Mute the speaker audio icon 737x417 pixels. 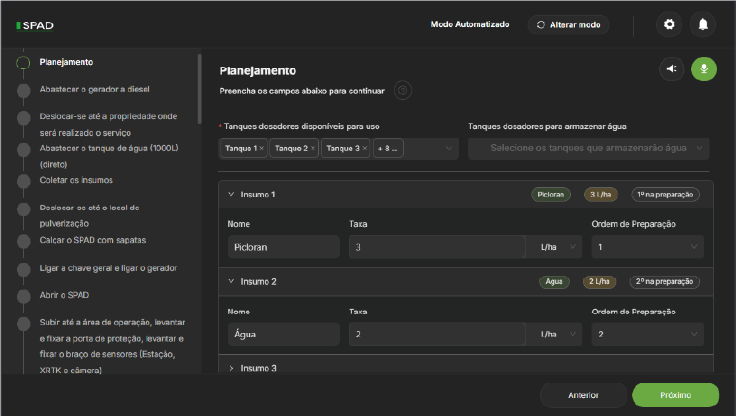[x=672, y=69]
